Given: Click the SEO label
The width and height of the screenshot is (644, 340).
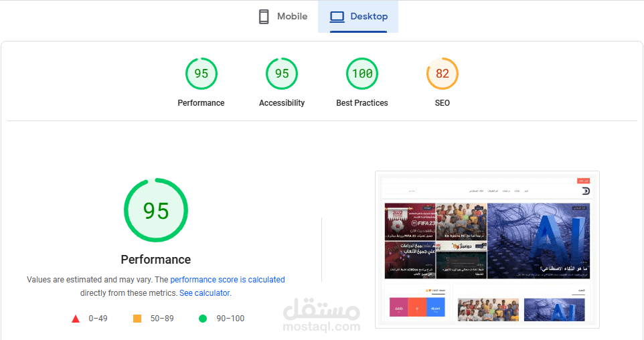Looking at the screenshot, I should coord(442,103).
